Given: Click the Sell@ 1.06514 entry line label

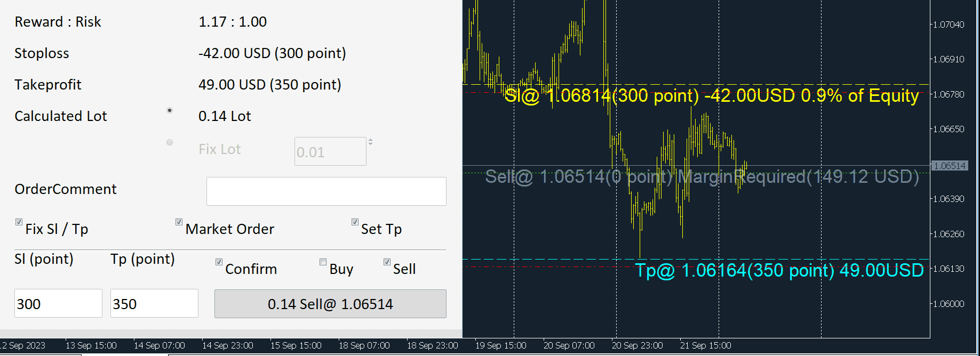Looking at the screenshot, I should (702, 176).
